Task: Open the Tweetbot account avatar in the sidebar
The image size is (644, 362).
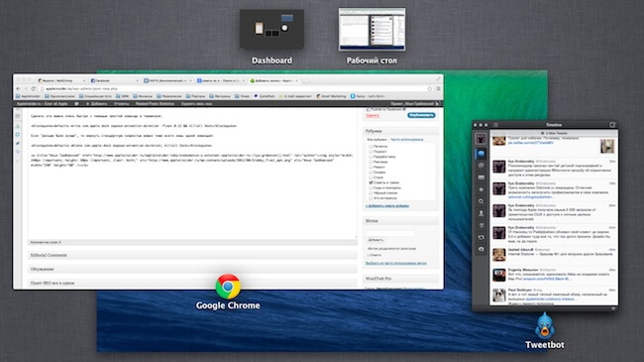Action: 481,139
